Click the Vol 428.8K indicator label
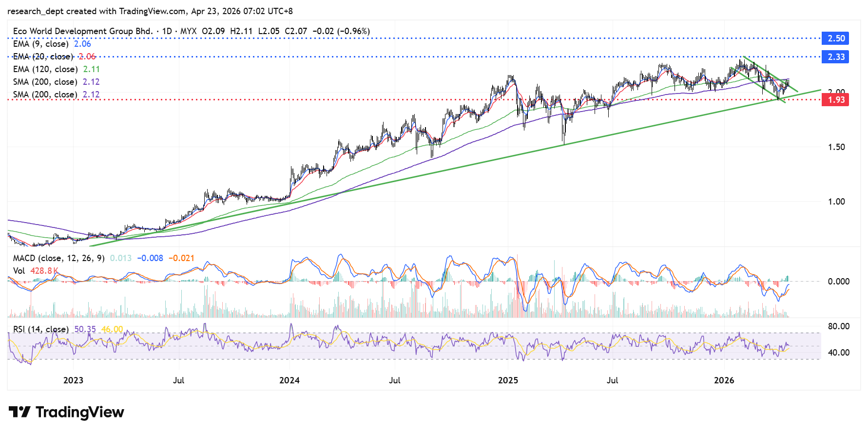Viewport: 868px width, 434px height. click(x=35, y=271)
